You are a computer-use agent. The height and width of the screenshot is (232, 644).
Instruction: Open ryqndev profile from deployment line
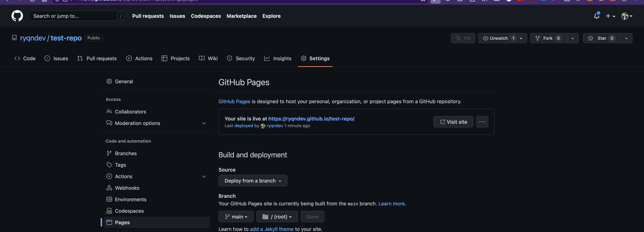click(x=275, y=126)
